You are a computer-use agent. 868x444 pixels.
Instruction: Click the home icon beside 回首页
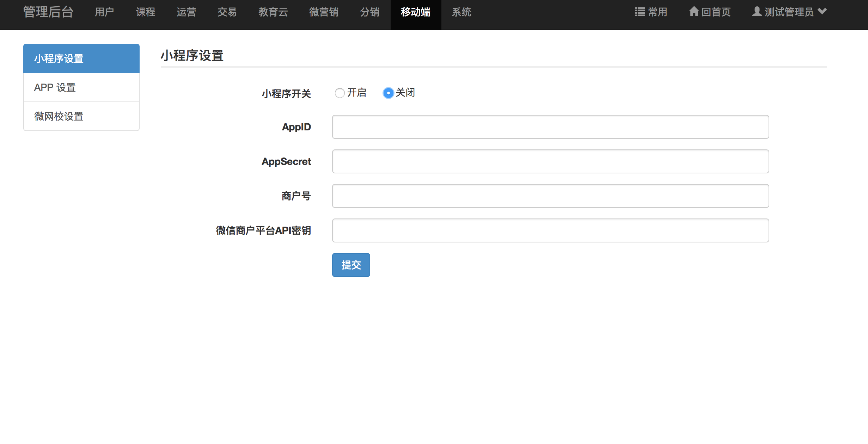click(694, 12)
